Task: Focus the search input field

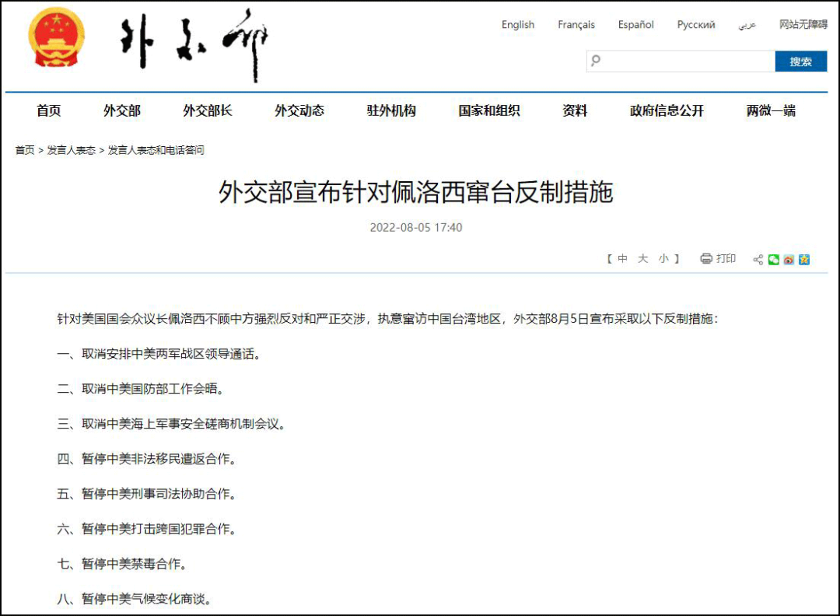Action: [681, 61]
